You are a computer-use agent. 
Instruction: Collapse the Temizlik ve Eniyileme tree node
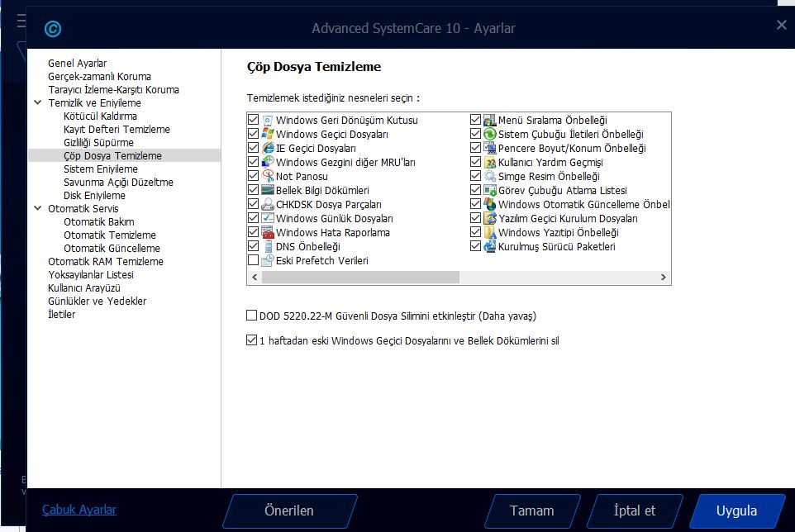click(37, 102)
